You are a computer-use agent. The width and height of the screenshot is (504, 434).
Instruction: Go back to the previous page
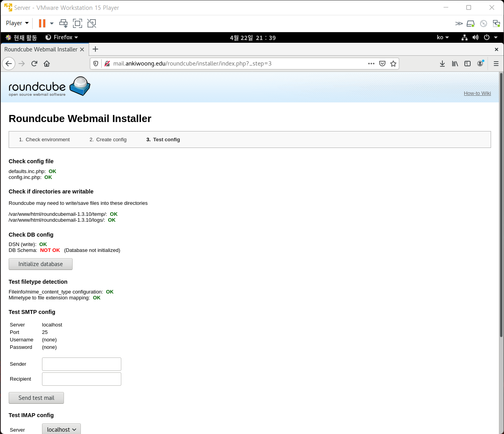(9, 64)
